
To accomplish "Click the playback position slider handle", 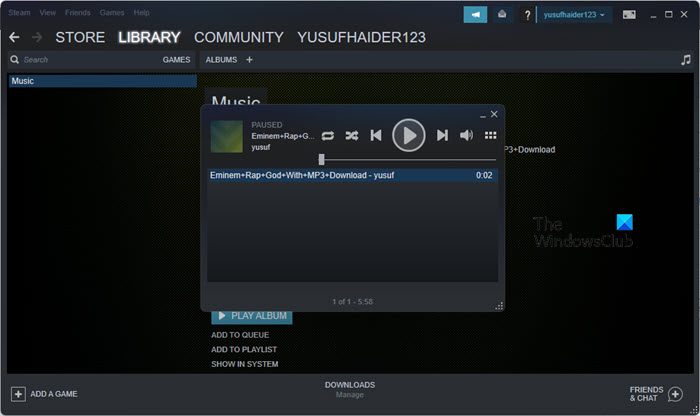I will point(321,159).
